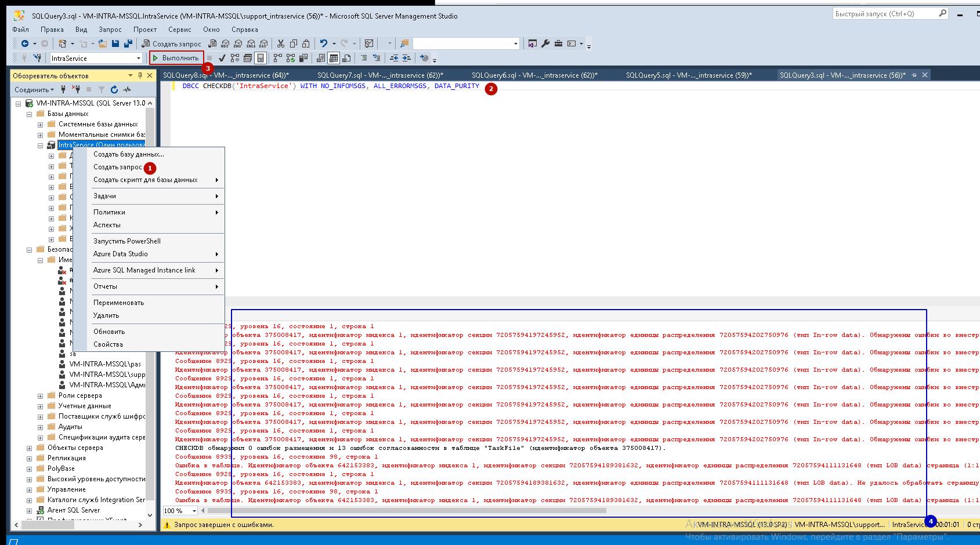980x545 pixels.
Task: Switch to SQLQuery6.sql tab
Action: (534, 75)
